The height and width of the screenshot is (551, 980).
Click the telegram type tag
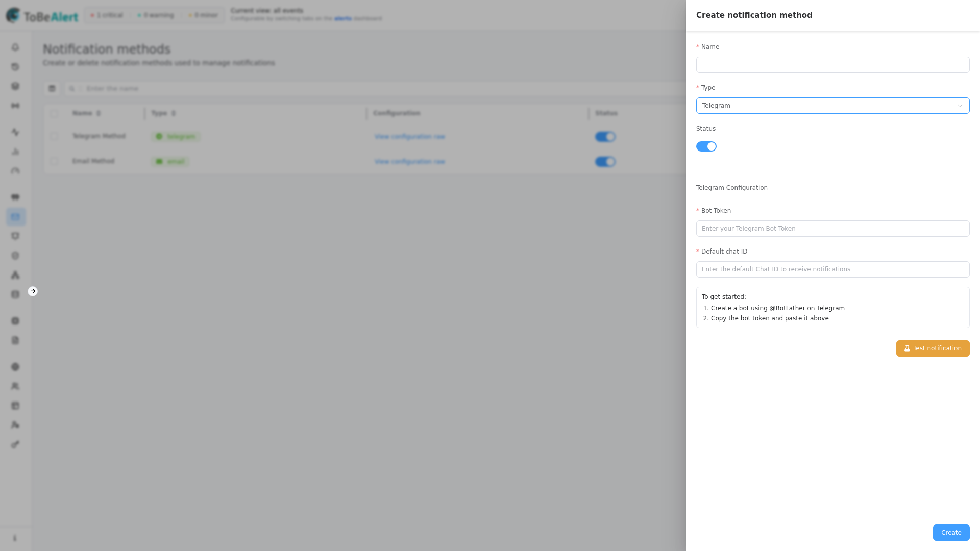pyautogui.click(x=176, y=137)
